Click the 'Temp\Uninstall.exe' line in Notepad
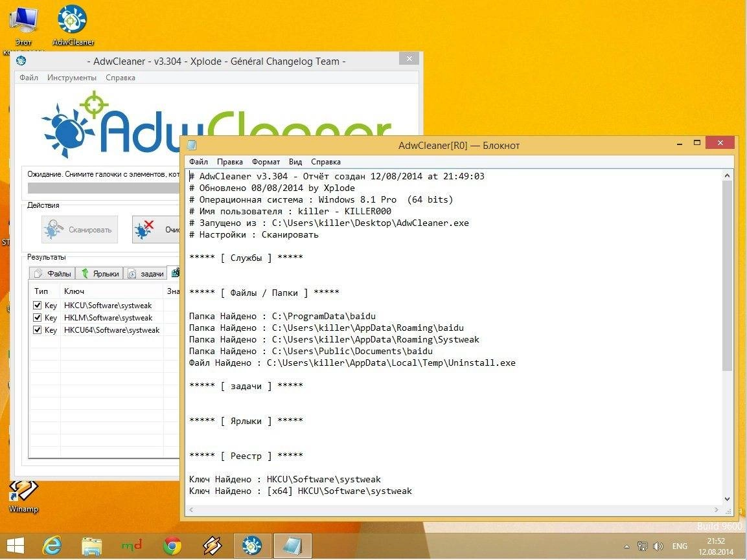The width and height of the screenshot is (747, 560). (352, 363)
